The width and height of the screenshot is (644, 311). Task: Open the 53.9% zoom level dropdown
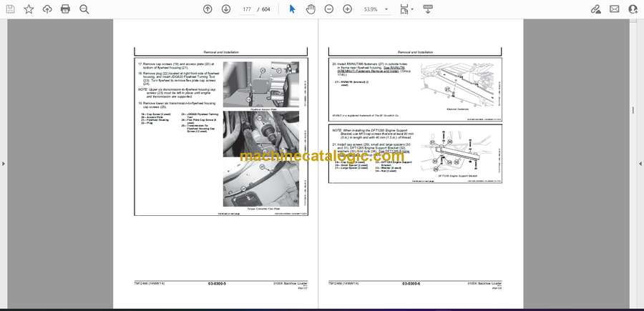click(x=374, y=9)
